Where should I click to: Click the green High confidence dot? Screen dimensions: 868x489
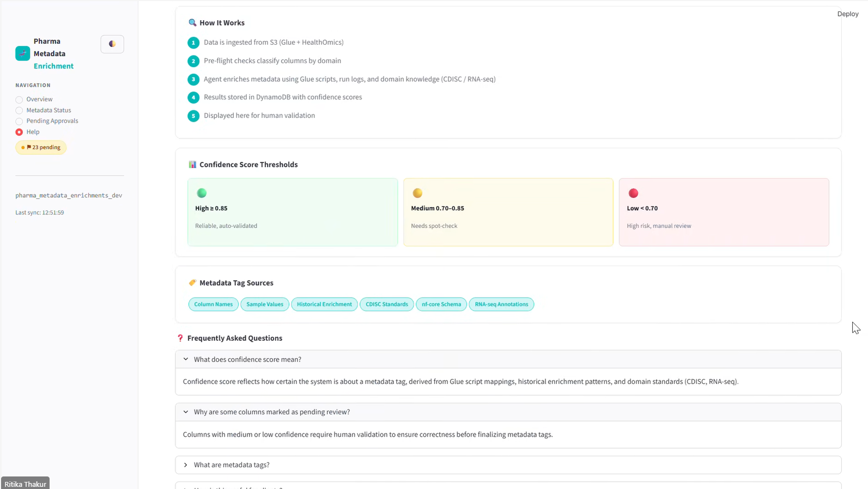point(202,193)
